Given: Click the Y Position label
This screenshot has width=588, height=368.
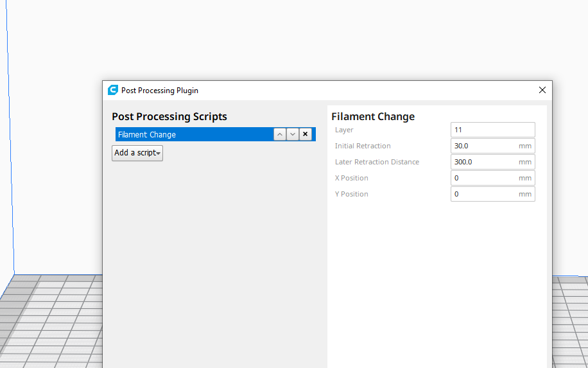Looking at the screenshot, I should (x=351, y=194).
